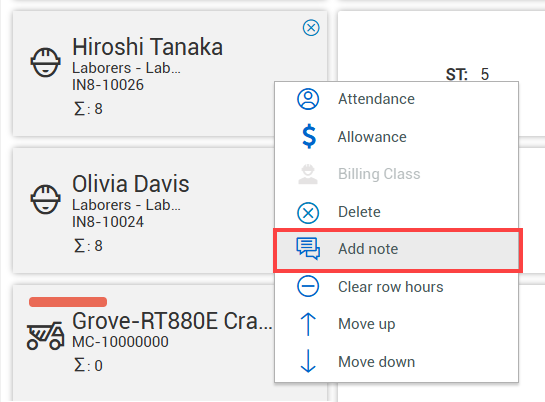545x402 pixels.
Task: Click the dollar sign Allowance icon
Action: click(x=309, y=137)
